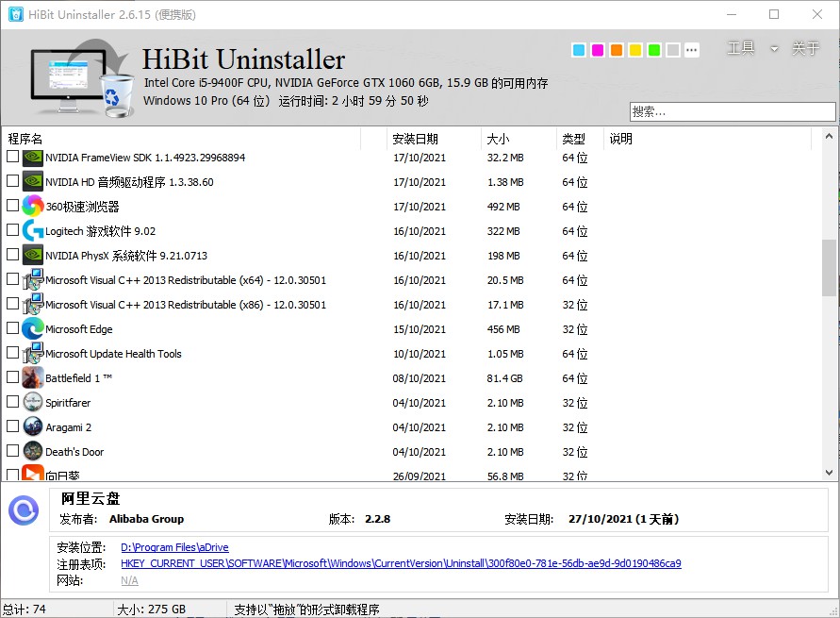Check the 360极速浏览器 checkbox

pos(13,206)
